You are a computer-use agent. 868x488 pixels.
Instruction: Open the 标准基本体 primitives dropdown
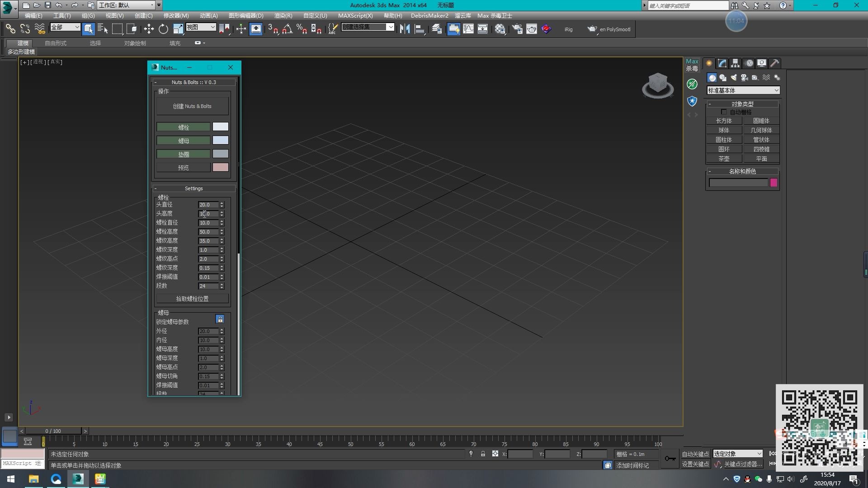743,90
